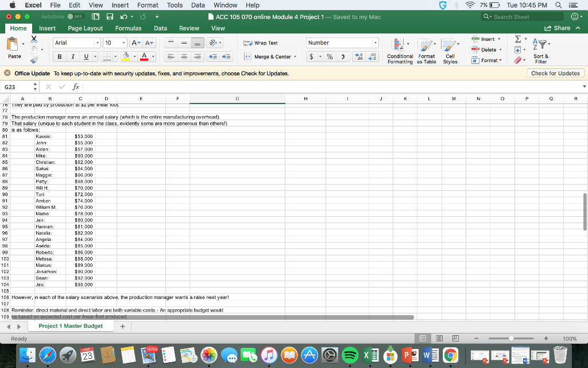Open the Arial font name dropdown
588x368 pixels.
coord(98,43)
